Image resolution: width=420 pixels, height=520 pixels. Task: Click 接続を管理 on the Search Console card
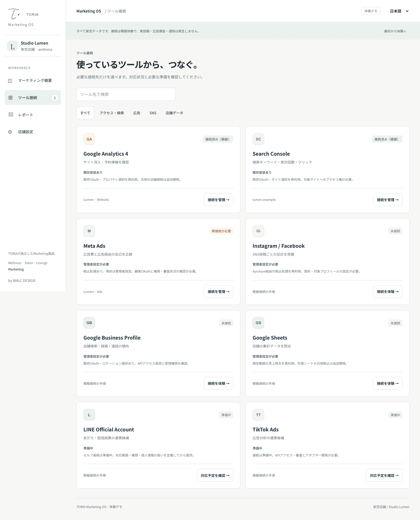388,200
